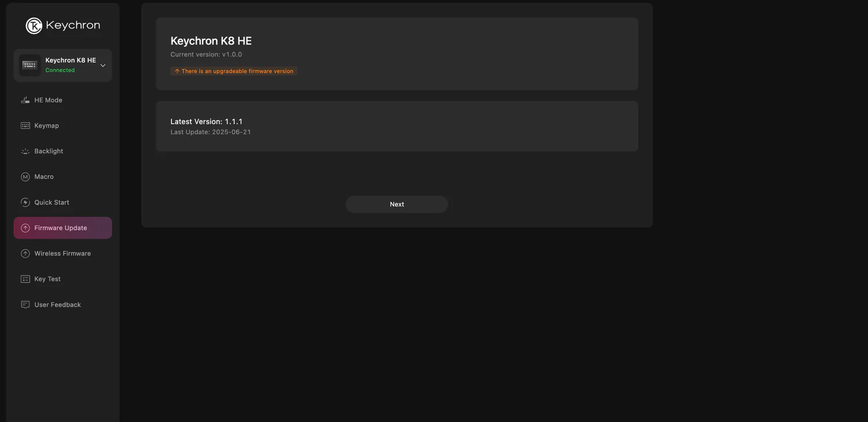Screen dimensions: 868x422
Task: Click the upgradeable firmware version notice
Action: click(x=234, y=71)
